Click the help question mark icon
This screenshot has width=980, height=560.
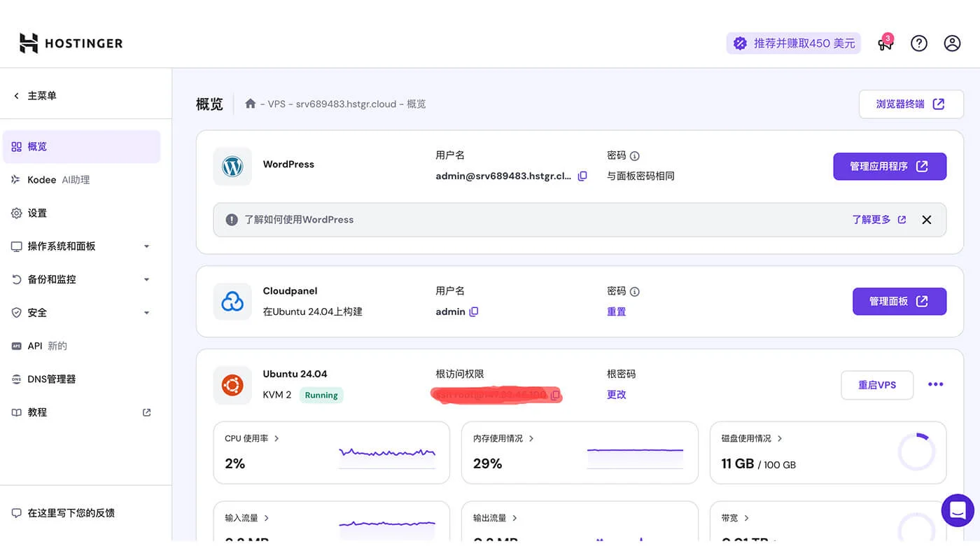coord(918,43)
